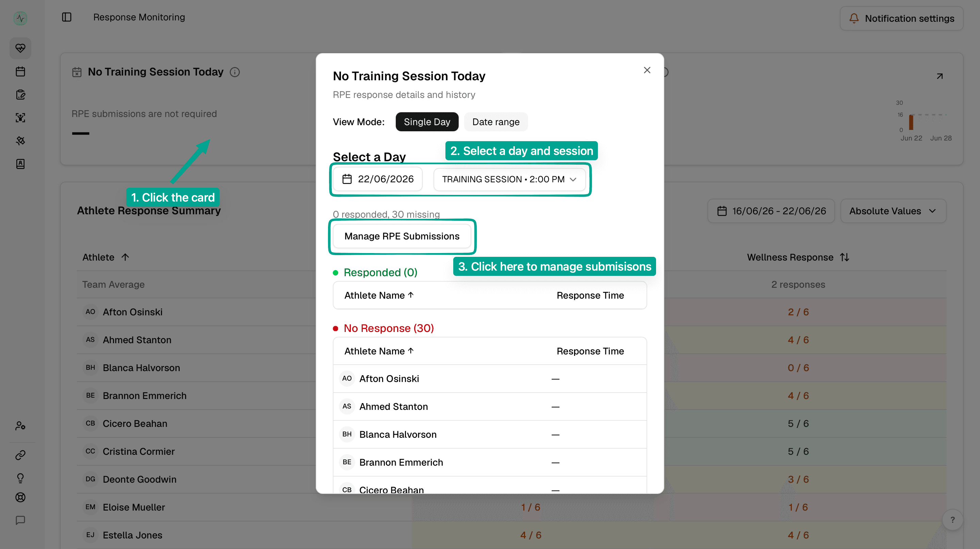Open the lightbulb ideas sidebar icon

click(20, 478)
